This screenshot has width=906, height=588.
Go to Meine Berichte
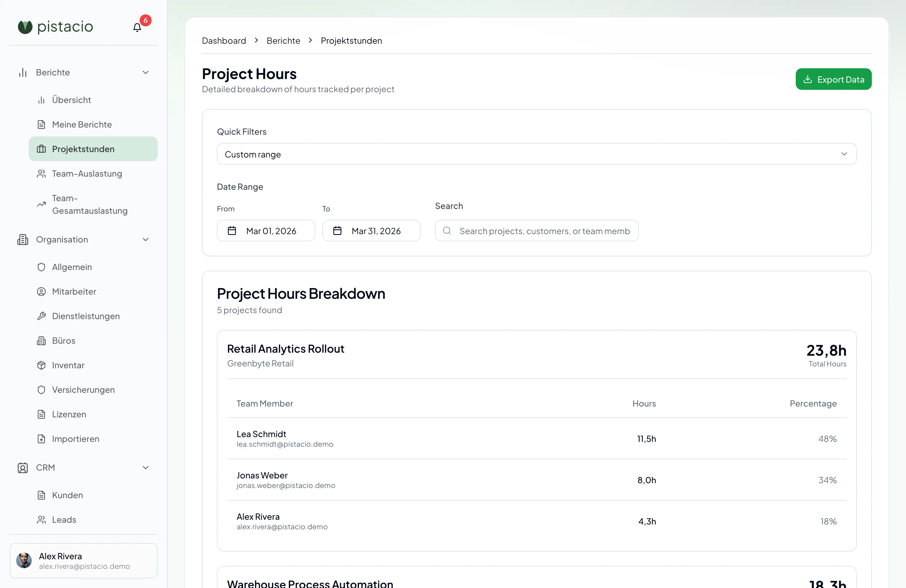93,125
